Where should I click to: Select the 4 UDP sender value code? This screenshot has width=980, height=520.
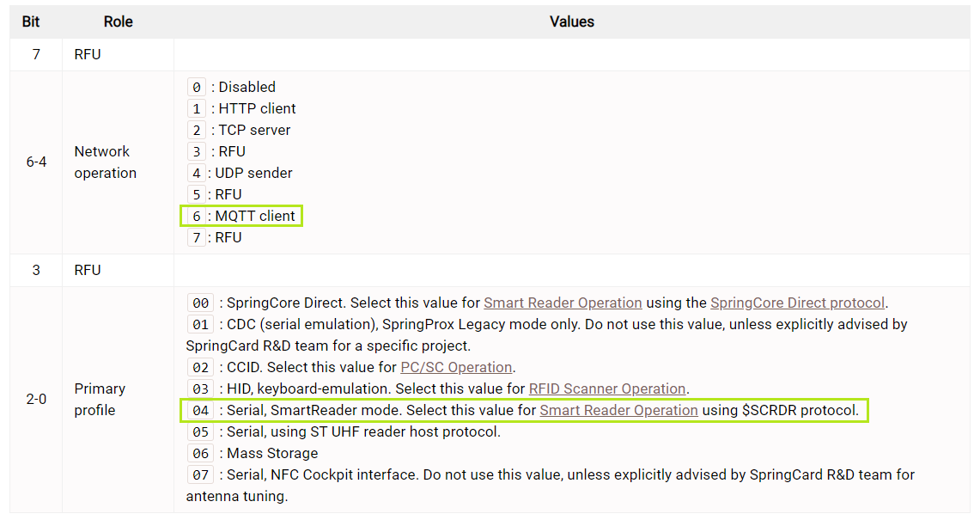pyautogui.click(x=197, y=173)
